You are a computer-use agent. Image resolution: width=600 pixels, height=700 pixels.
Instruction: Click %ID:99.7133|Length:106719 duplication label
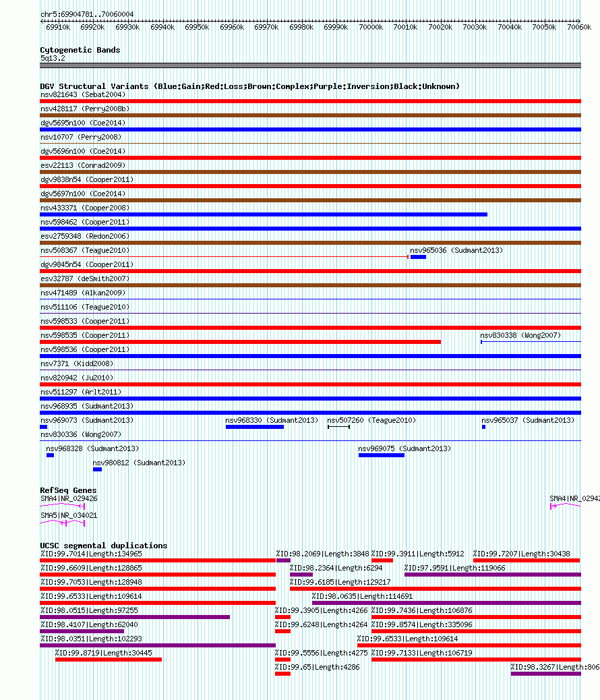click(422, 653)
